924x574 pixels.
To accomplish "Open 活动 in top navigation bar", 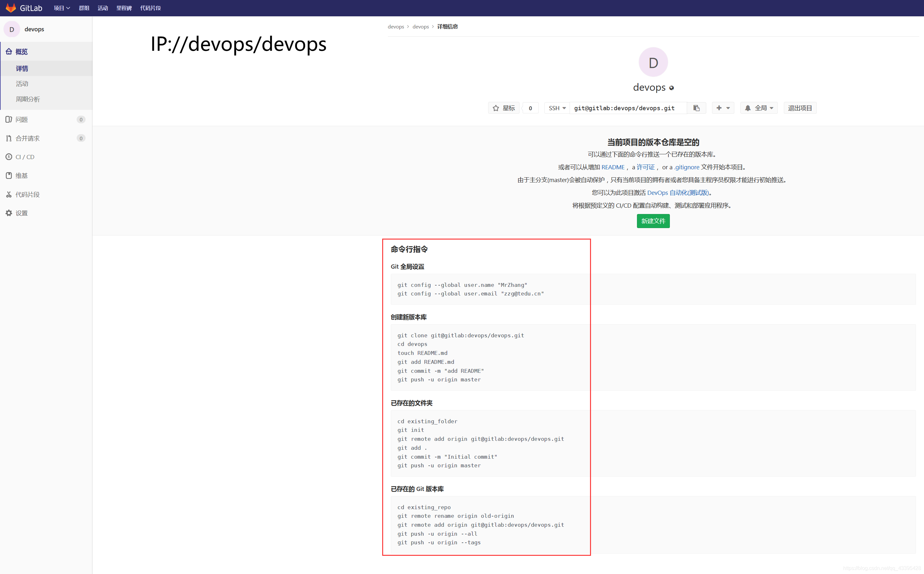I will click(103, 8).
